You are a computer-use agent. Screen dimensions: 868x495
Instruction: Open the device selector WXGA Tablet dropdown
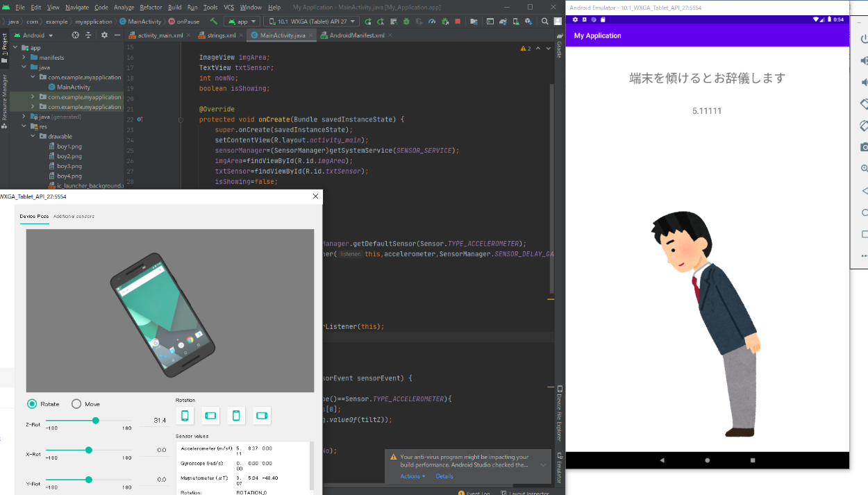tap(312, 22)
